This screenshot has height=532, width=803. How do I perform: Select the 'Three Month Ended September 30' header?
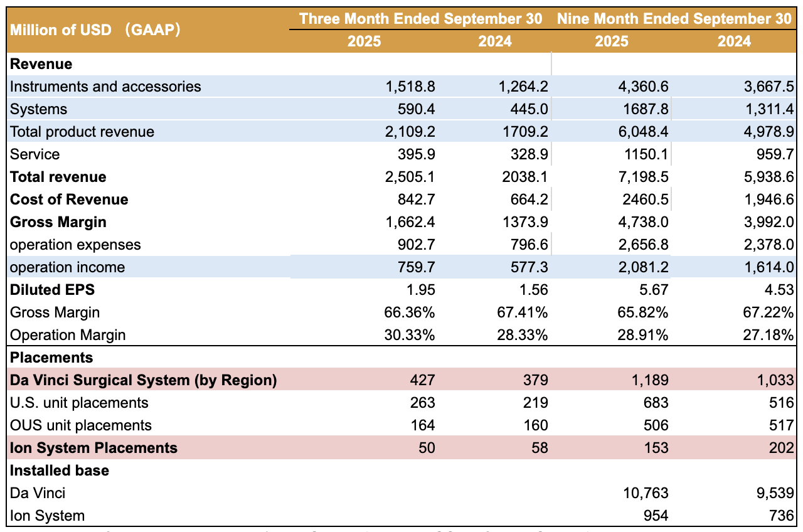(421, 19)
